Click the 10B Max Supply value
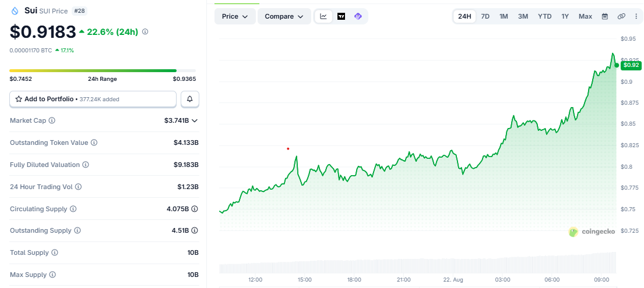Viewport: 644px width, 288px height. point(193,275)
